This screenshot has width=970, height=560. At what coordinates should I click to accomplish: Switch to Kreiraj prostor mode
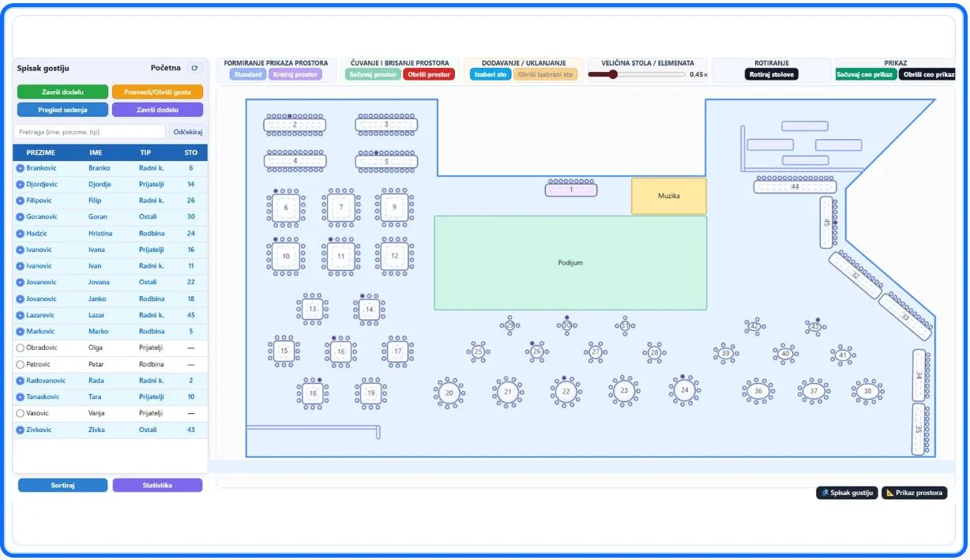[x=295, y=74]
